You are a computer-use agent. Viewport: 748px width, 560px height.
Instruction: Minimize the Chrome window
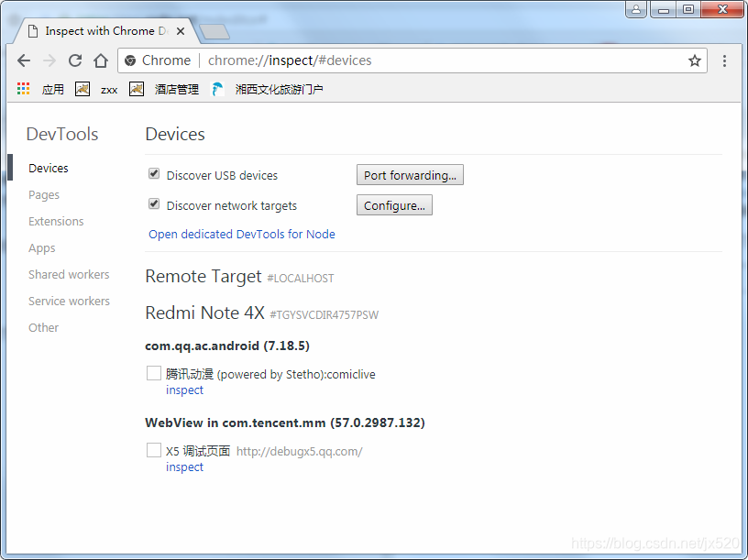(663, 9)
